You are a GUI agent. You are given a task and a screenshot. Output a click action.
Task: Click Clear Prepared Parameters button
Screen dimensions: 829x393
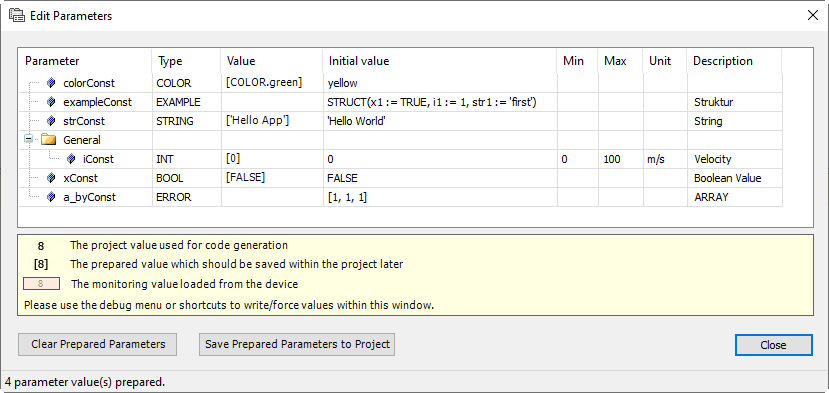[98, 344]
